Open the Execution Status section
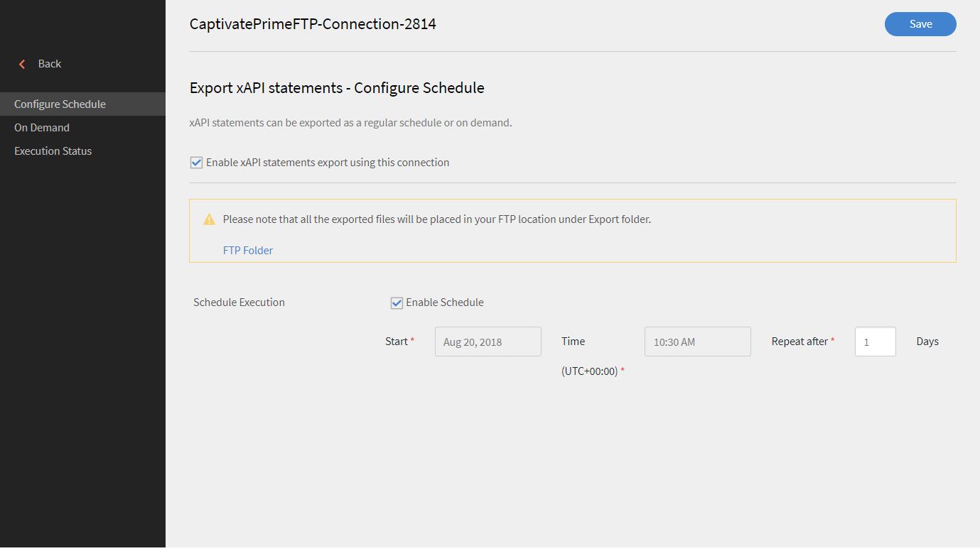 tap(53, 151)
